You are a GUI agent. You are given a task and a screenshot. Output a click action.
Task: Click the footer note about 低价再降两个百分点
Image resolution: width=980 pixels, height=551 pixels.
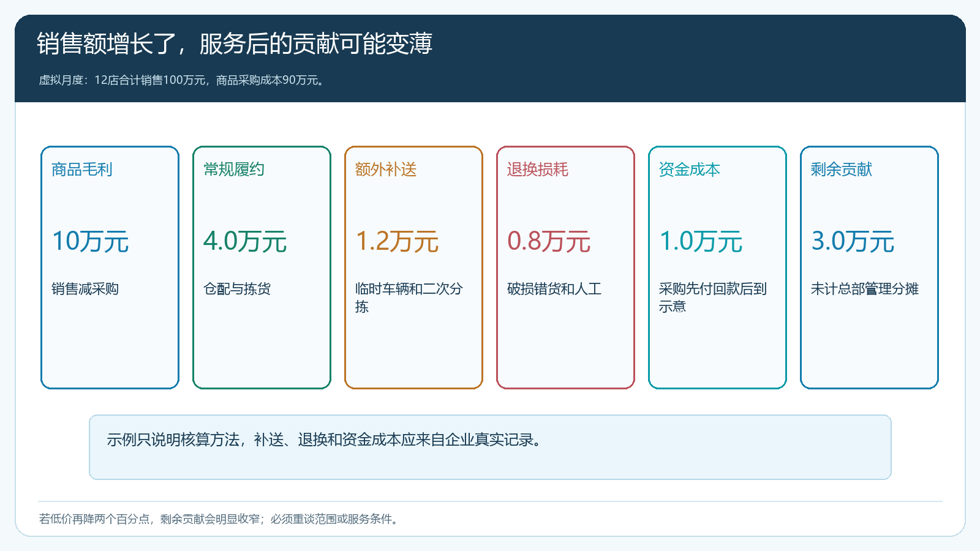coord(219,519)
